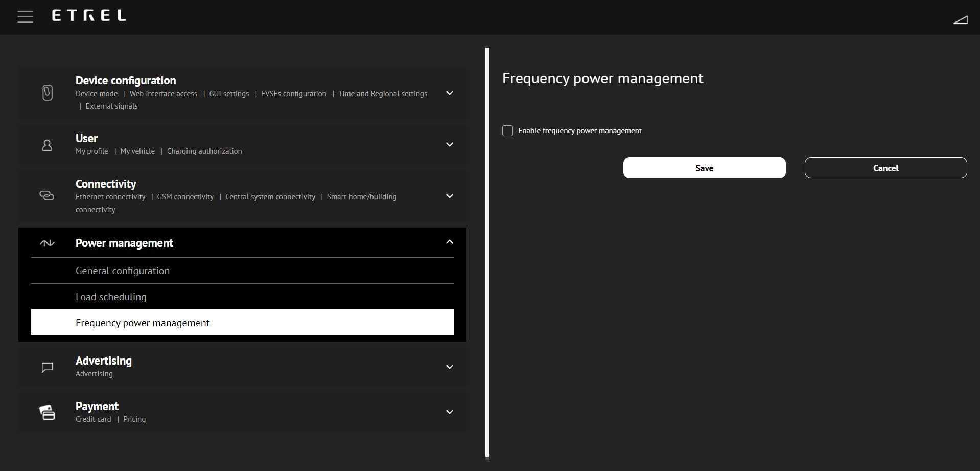Click the User profile icon

click(47, 145)
